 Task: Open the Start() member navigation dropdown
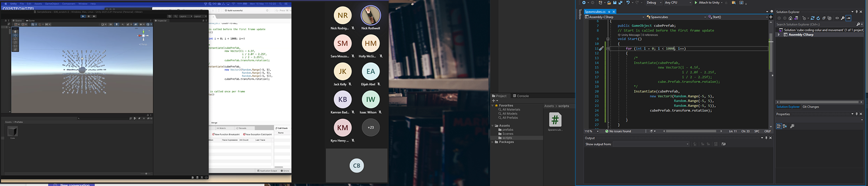pyautogui.click(x=738, y=17)
